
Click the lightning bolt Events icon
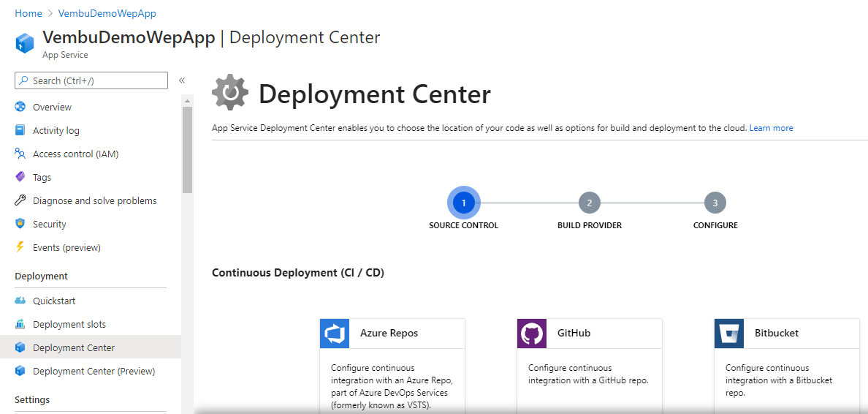[20, 247]
